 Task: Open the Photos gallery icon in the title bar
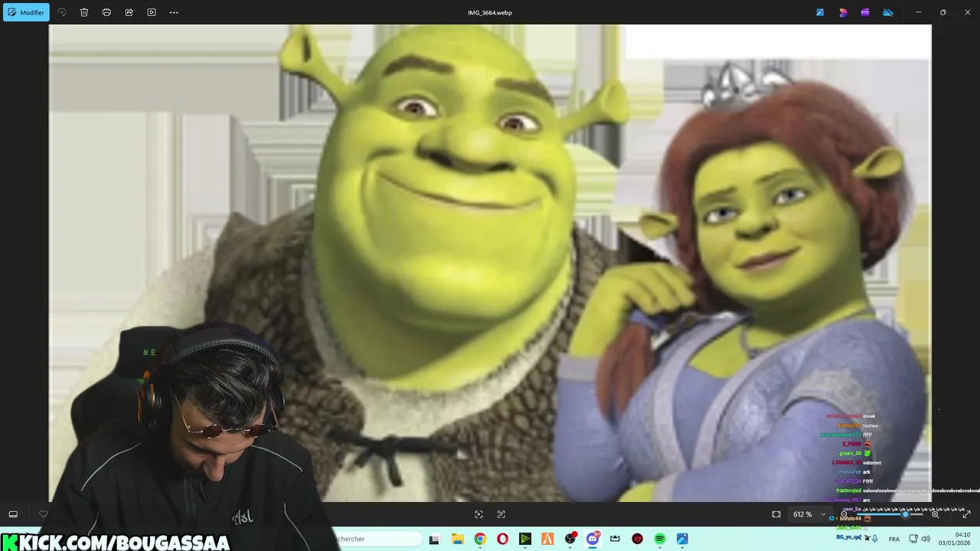pos(820,12)
